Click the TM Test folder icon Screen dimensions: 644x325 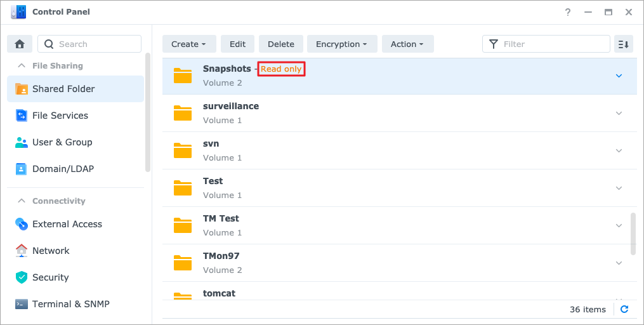[183, 225]
